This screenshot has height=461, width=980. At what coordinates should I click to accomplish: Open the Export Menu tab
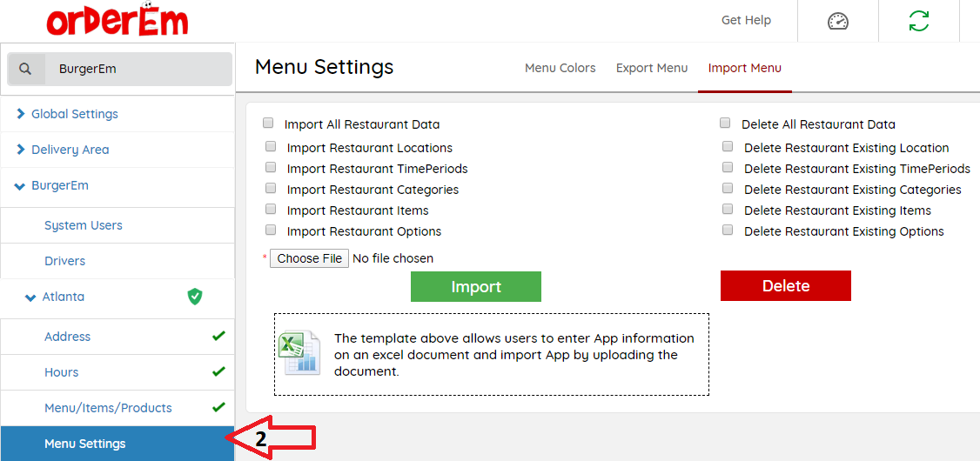pos(651,68)
